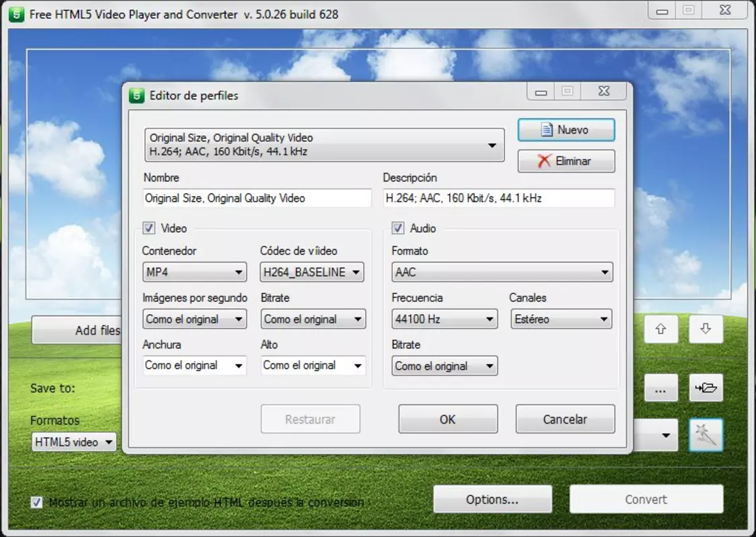This screenshot has height=537, width=756.
Task: Open the output folder icon button
Action: [706, 387]
